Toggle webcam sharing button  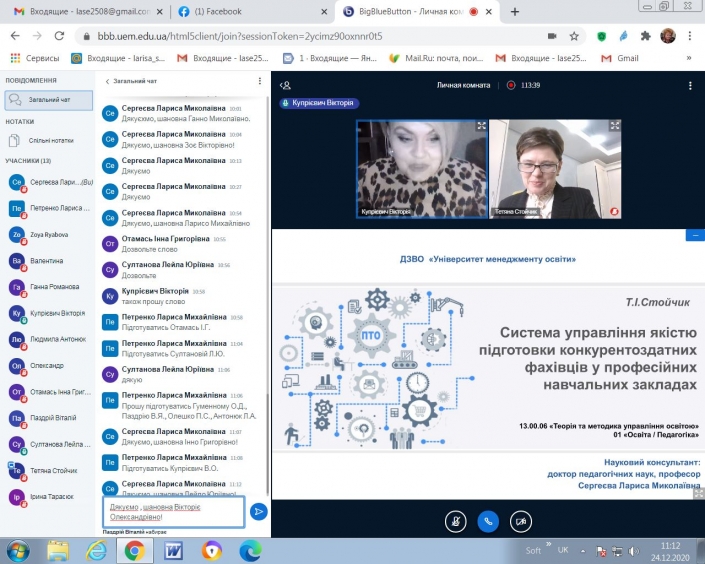[521, 522]
